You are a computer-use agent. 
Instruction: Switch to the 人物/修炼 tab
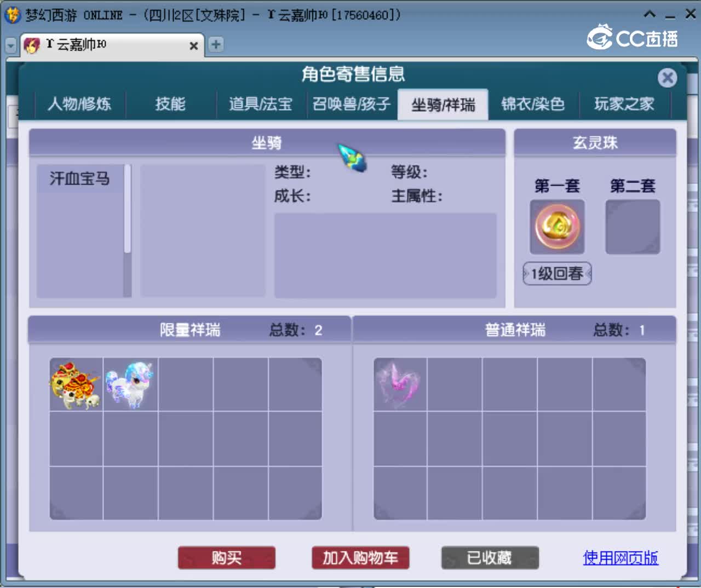point(79,104)
